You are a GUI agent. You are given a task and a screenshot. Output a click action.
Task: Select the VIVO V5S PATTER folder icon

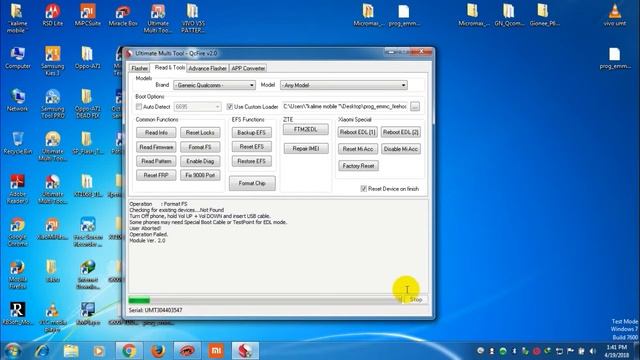click(x=193, y=18)
